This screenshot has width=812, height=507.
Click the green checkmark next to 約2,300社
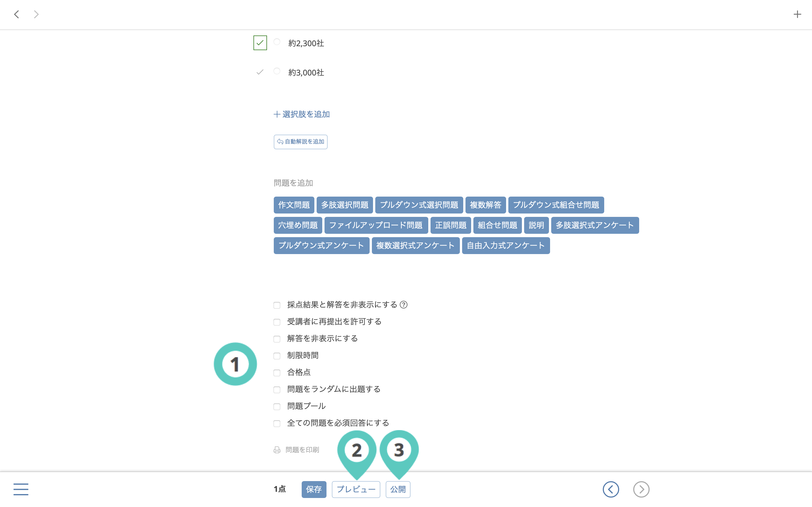click(x=260, y=43)
